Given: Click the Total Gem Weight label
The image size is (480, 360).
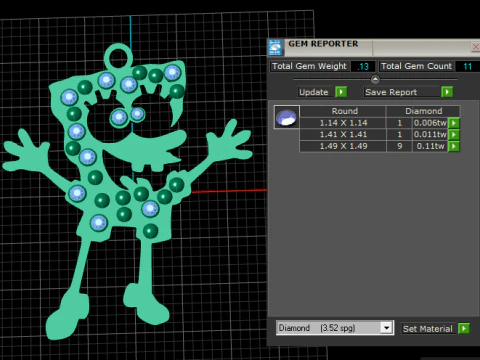Looking at the screenshot, I should [x=309, y=66].
